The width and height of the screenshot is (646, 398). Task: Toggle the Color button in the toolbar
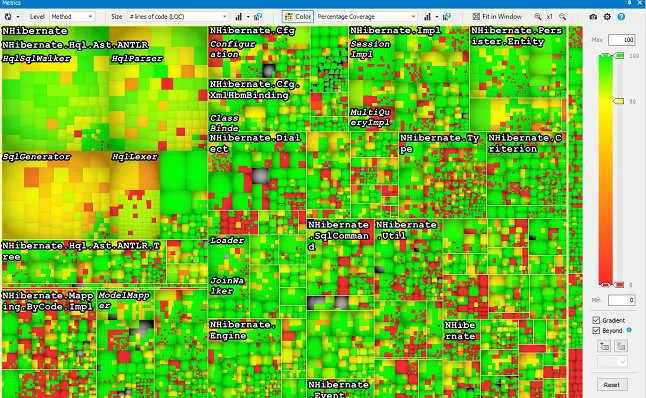click(298, 16)
